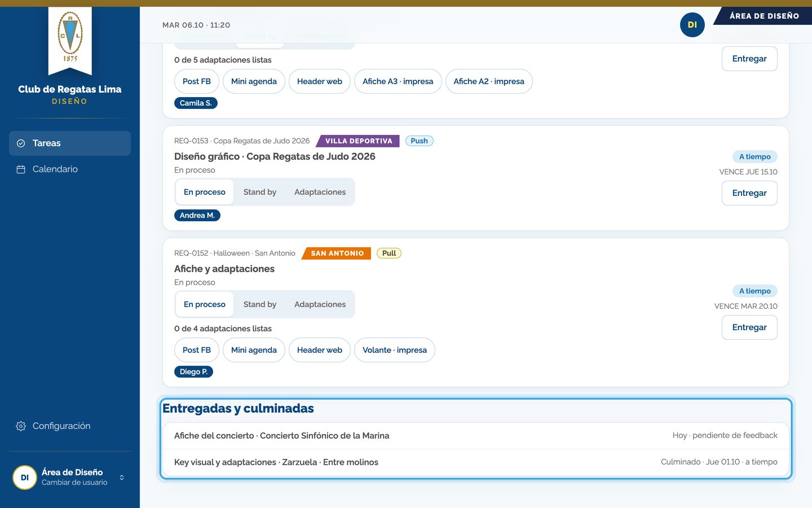Toggle Mini agenda chip in Camila S. task
This screenshot has height=508, width=812.
[254, 81]
